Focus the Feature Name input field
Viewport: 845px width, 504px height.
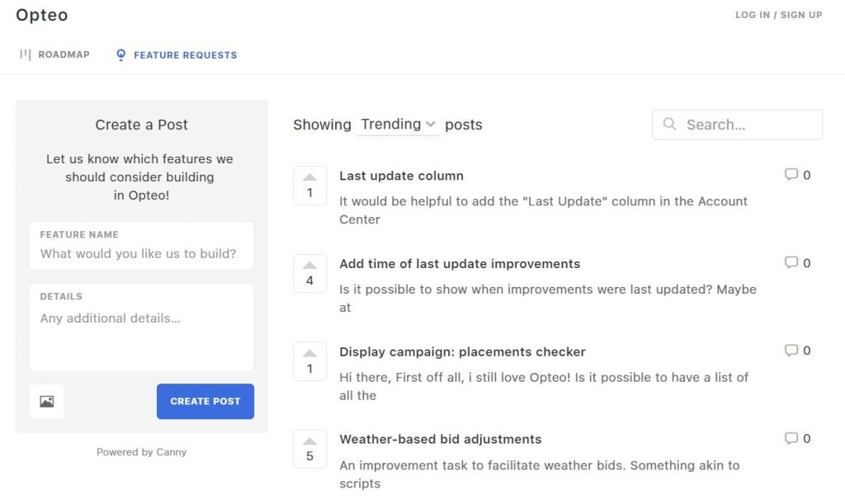(141, 246)
